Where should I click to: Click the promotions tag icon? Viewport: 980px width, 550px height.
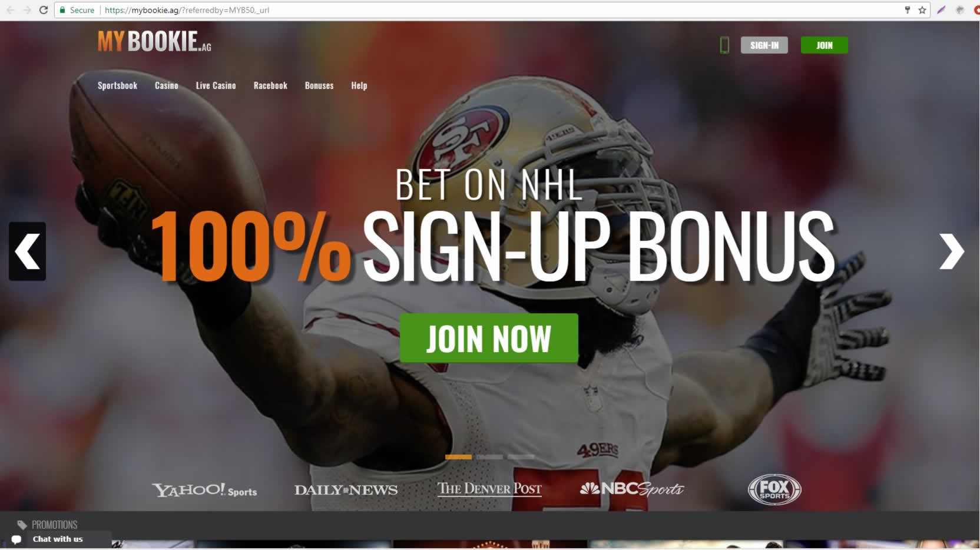point(22,525)
